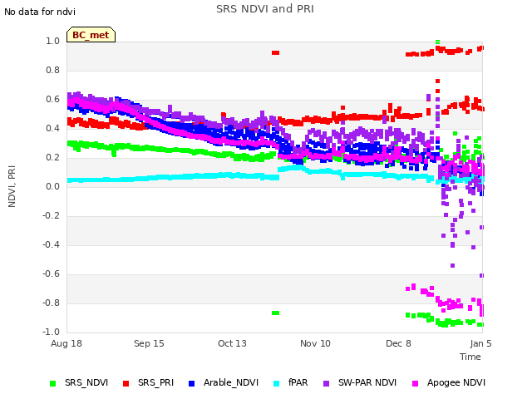Image resolution: width=532 pixels, height=399 pixels.
Task: Toggle the Arable_NDVI legend label
Action: point(231,382)
